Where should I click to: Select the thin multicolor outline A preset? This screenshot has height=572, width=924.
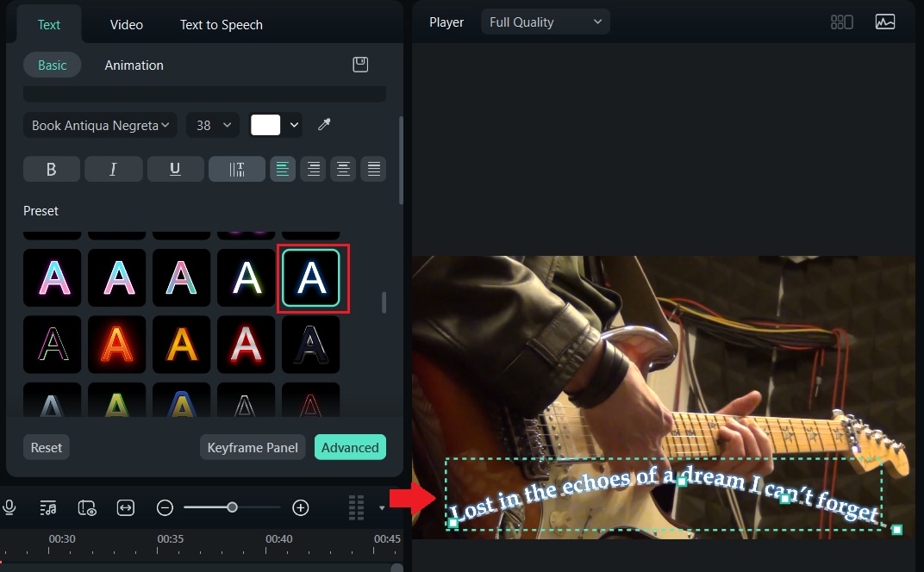pos(53,345)
